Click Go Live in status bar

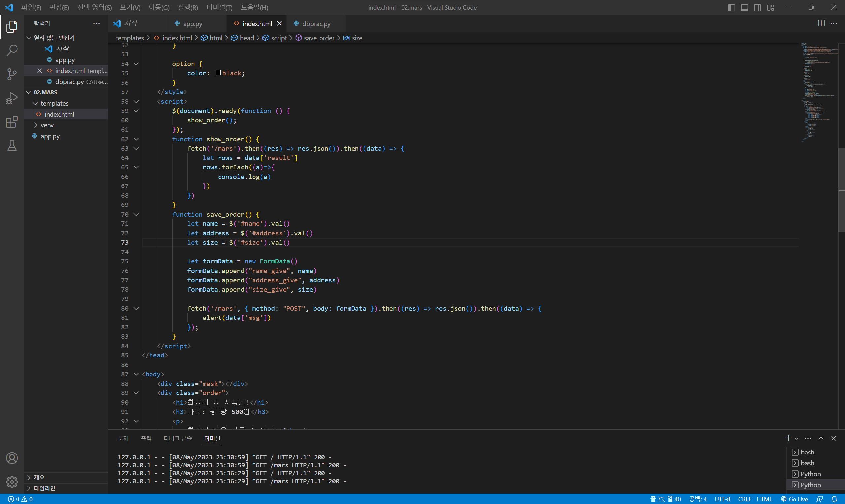pos(794,499)
